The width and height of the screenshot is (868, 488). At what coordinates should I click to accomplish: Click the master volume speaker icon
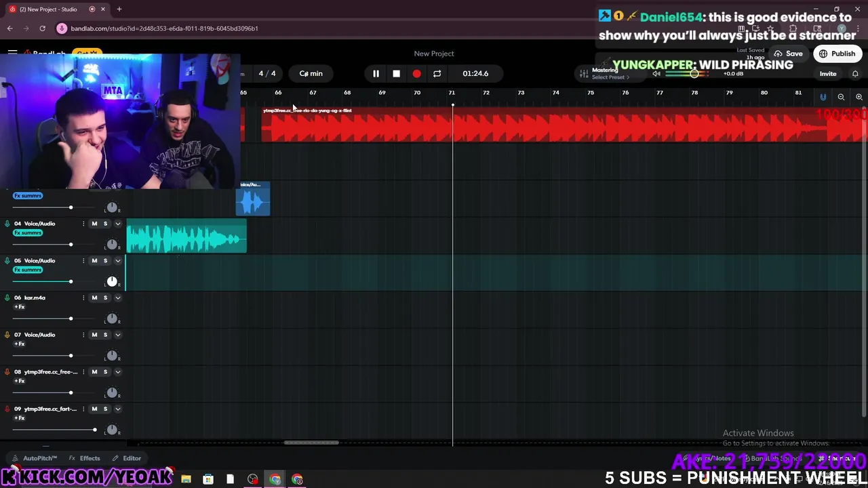[656, 73]
